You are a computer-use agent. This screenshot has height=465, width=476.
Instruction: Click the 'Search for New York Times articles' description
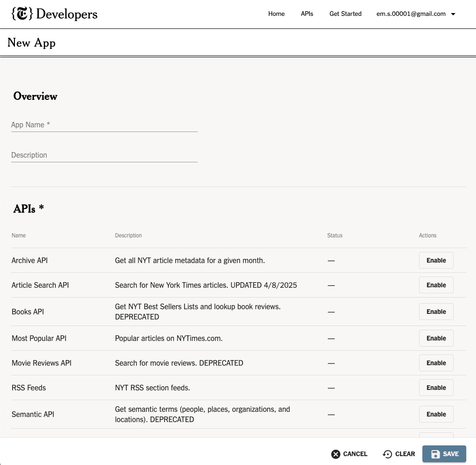click(206, 285)
